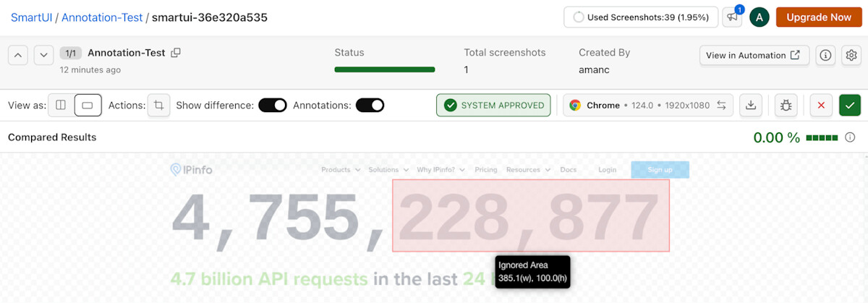Toggle the Show difference switch
This screenshot has width=868, height=303.
tap(273, 106)
